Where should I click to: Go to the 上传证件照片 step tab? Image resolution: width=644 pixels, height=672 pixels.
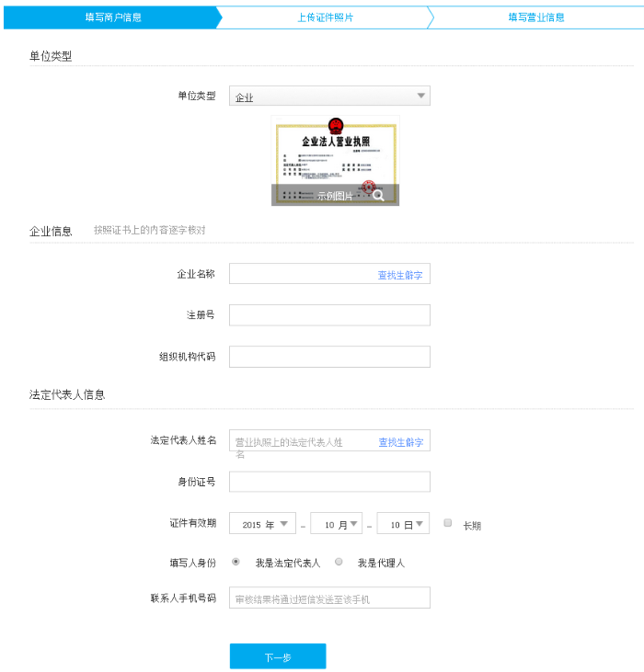[325, 17]
